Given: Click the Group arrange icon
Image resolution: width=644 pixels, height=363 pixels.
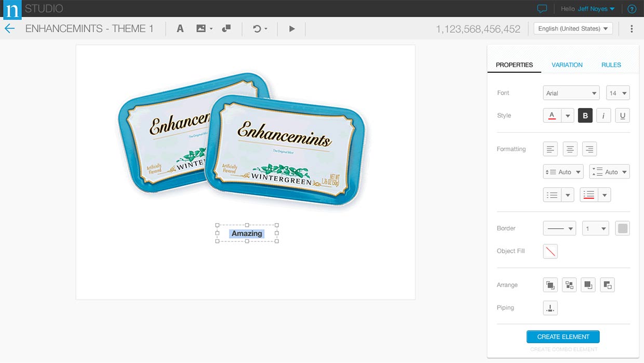Looking at the screenshot, I should pyautogui.click(x=570, y=285).
